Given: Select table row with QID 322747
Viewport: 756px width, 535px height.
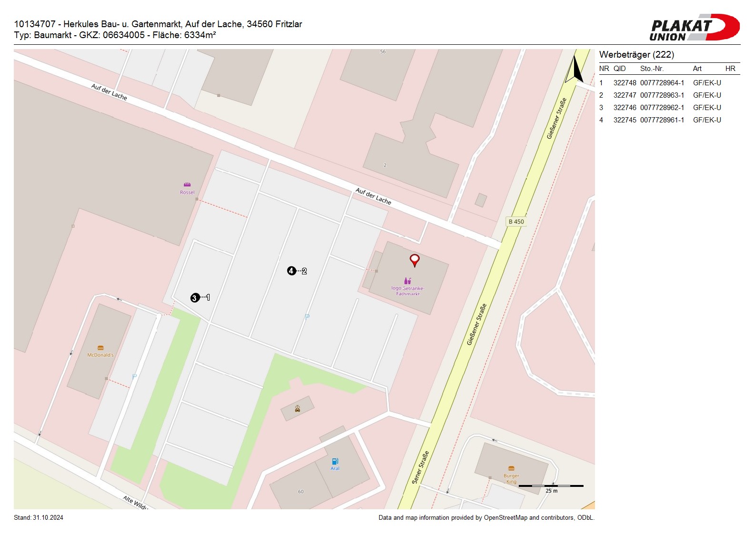Looking at the screenshot, I should pyautogui.click(x=660, y=95).
